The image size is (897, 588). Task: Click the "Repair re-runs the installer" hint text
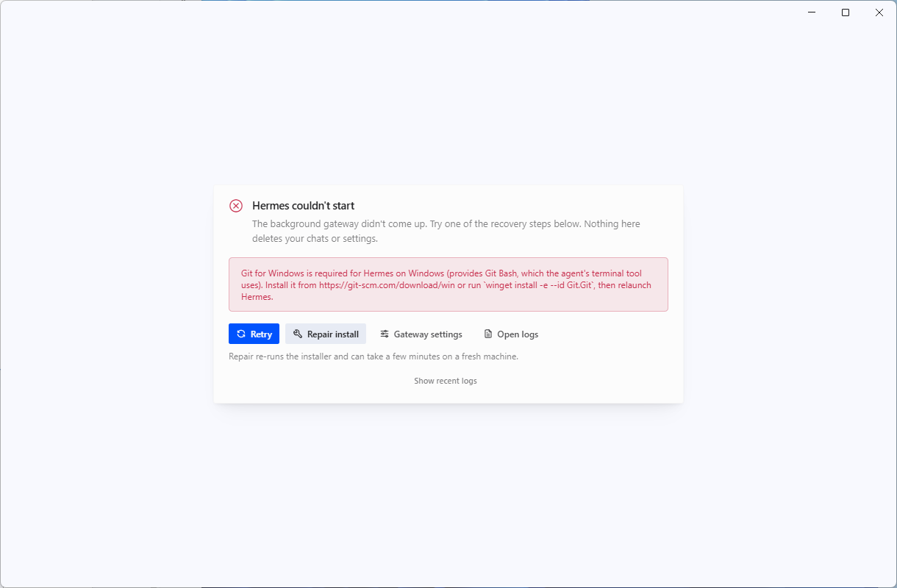[374, 356]
